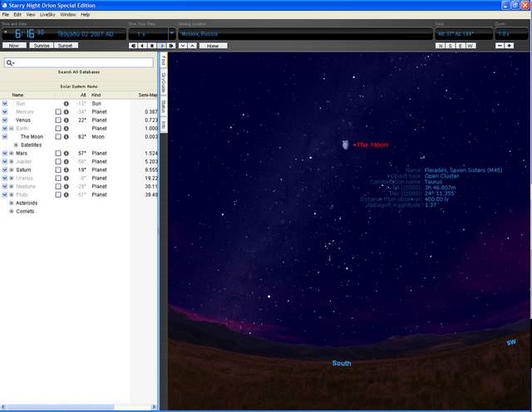Viewport: 532px width, 412px height.
Task: Uncheck the Venus visibility checkbox
Action: pyautogui.click(x=5, y=120)
